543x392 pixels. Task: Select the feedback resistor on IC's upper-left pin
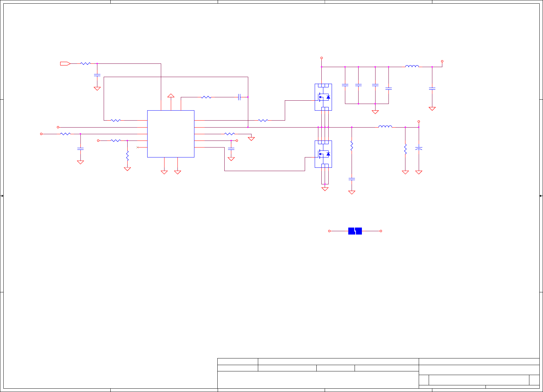[116, 120]
